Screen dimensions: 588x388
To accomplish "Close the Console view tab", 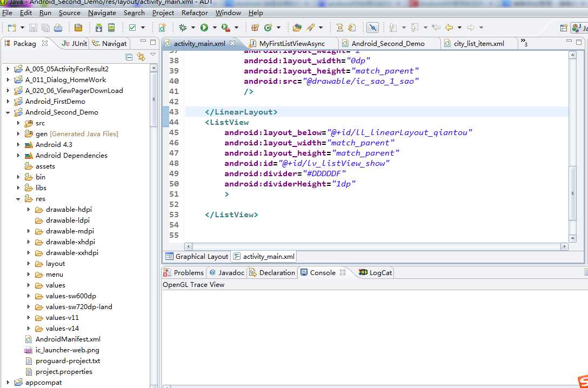I will pyautogui.click(x=343, y=272).
